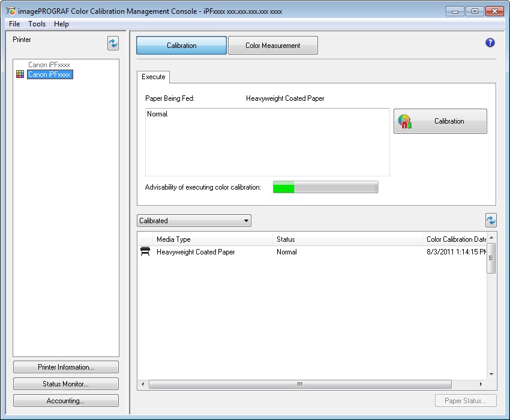Click the vertical scrollbar thumb of the media list
Image resolution: width=510 pixels, height=420 pixels.
click(491, 258)
